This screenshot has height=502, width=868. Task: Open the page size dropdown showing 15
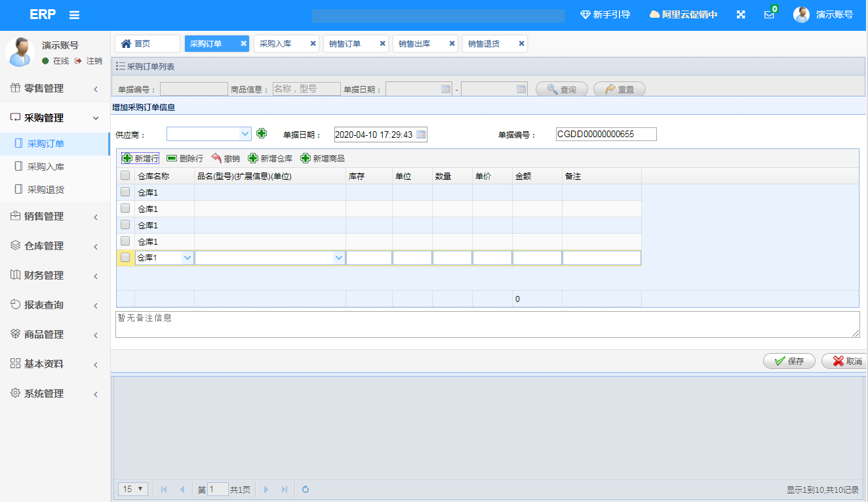tap(133, 489)
